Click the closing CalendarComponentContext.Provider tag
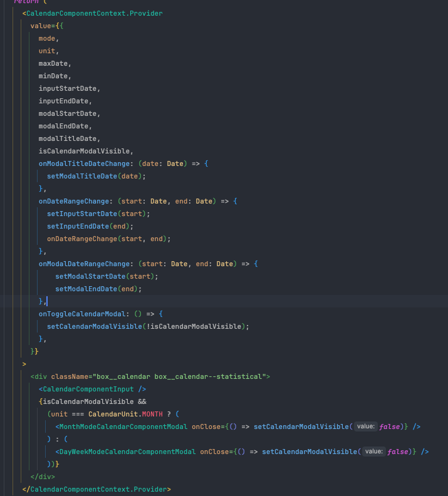448x496 pixels. point(96,489)
